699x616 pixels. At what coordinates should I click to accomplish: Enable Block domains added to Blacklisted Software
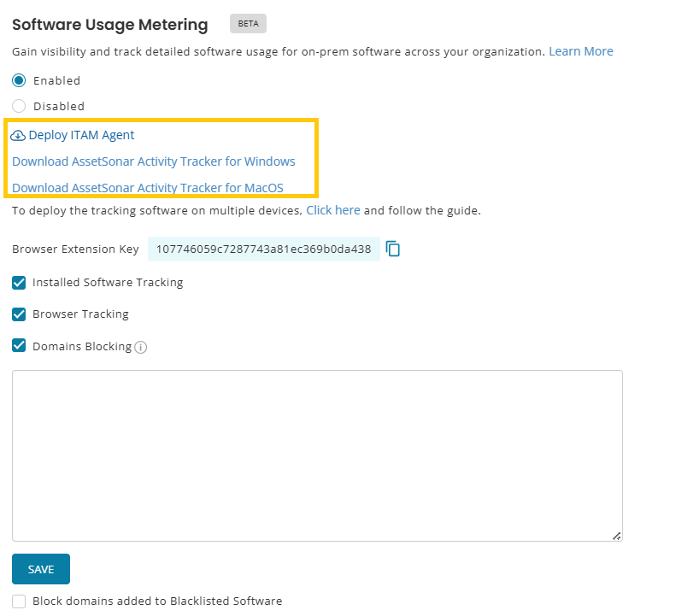click(19, 601)
